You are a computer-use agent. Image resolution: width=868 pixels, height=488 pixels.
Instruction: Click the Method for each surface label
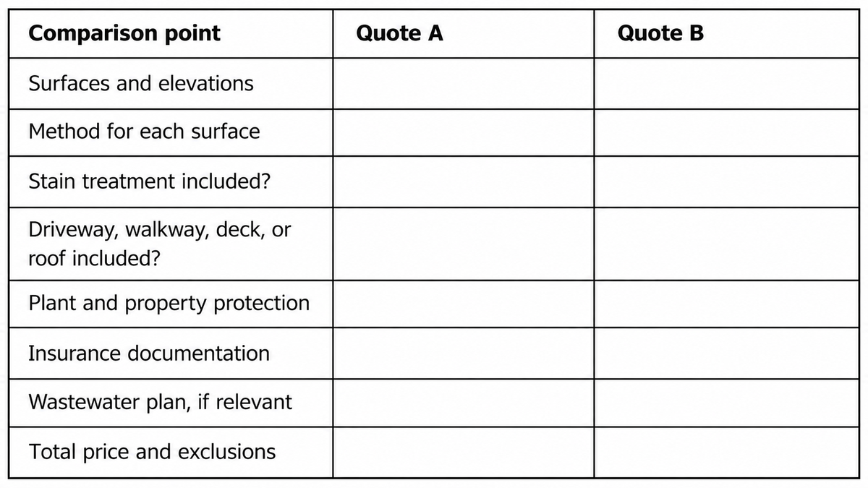pyautogui.click(x=144, y=132)
